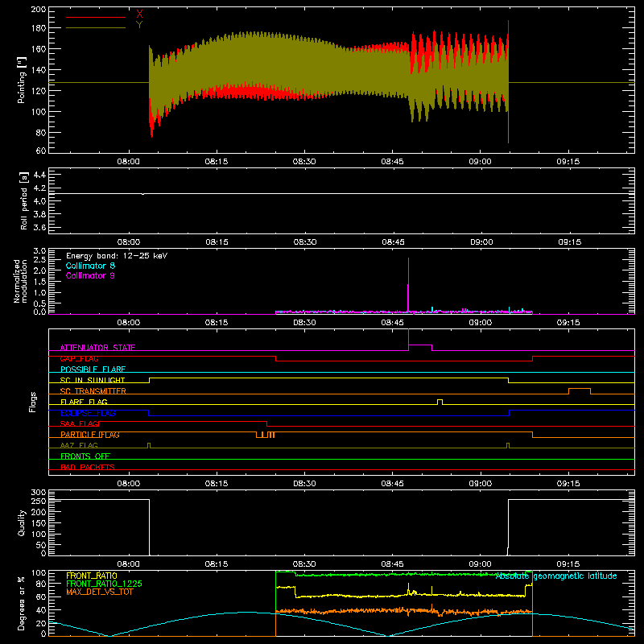Select the AAZ_FLAG label
The image size is (644, 644).
(79, 445)
